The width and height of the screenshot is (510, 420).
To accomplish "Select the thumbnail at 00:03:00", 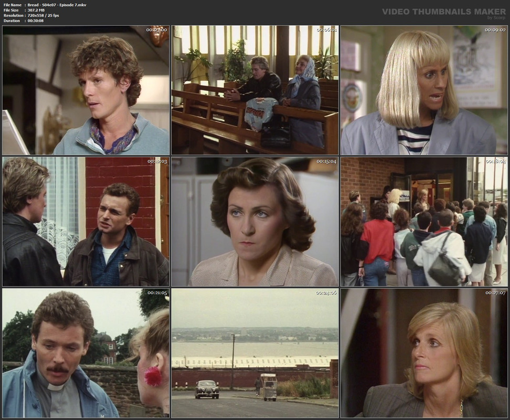I will point(86,90).
